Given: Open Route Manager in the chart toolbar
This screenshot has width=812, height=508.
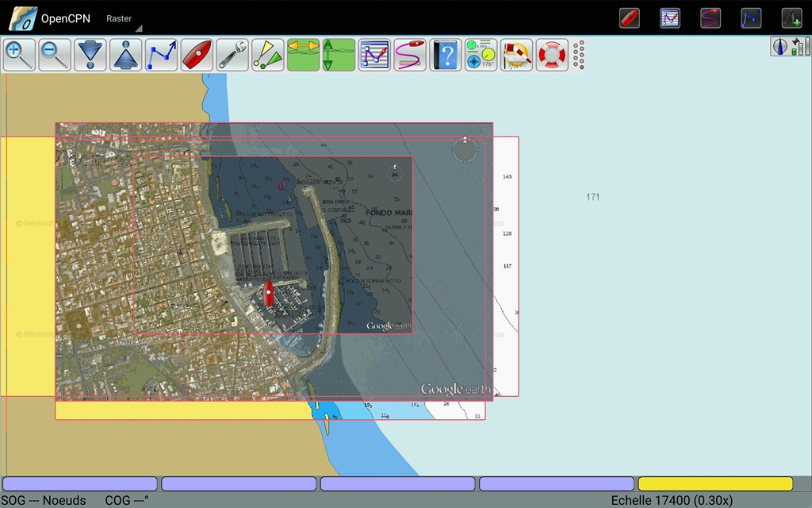Looking at the screenshot, I should (374, 55).
